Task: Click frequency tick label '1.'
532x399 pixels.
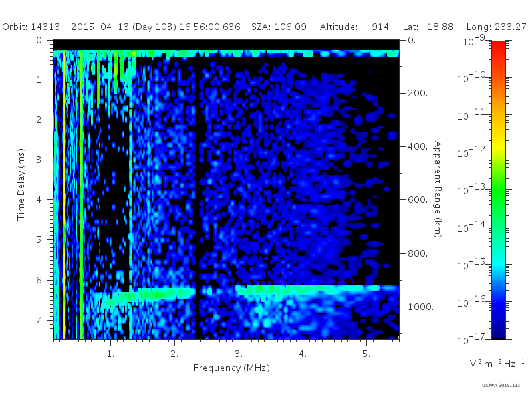Action: 110,354
